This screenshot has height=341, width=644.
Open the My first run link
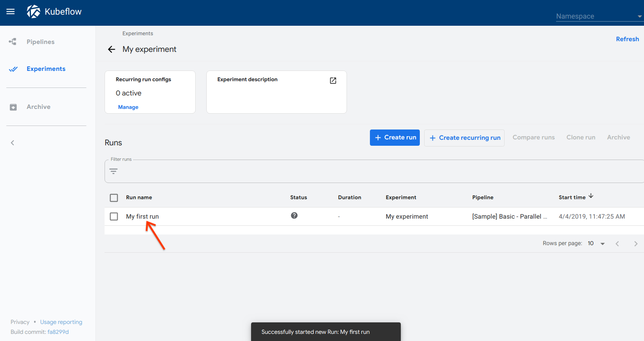[142, 217]
